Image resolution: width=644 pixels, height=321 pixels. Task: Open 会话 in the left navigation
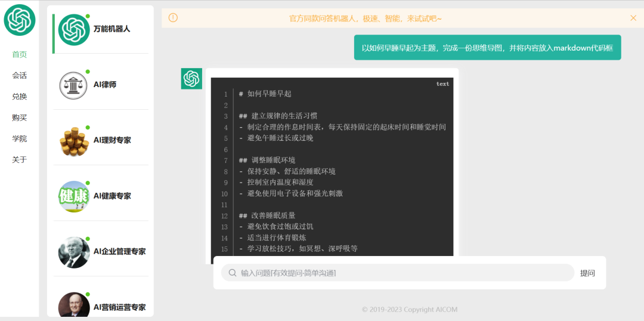pos(19,76)
